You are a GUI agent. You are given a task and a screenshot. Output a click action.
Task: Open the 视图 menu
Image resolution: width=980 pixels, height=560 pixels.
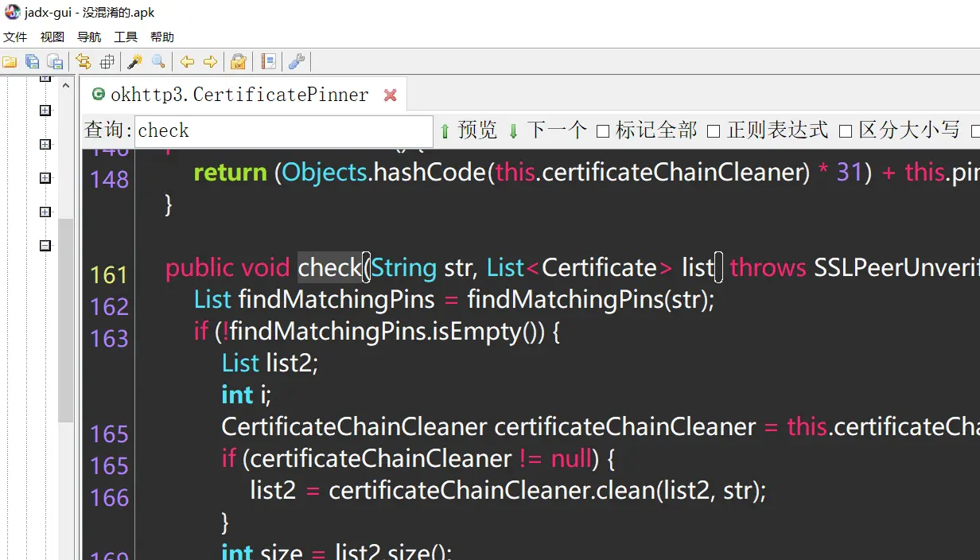pyautogui.click(x=52, y=37)
